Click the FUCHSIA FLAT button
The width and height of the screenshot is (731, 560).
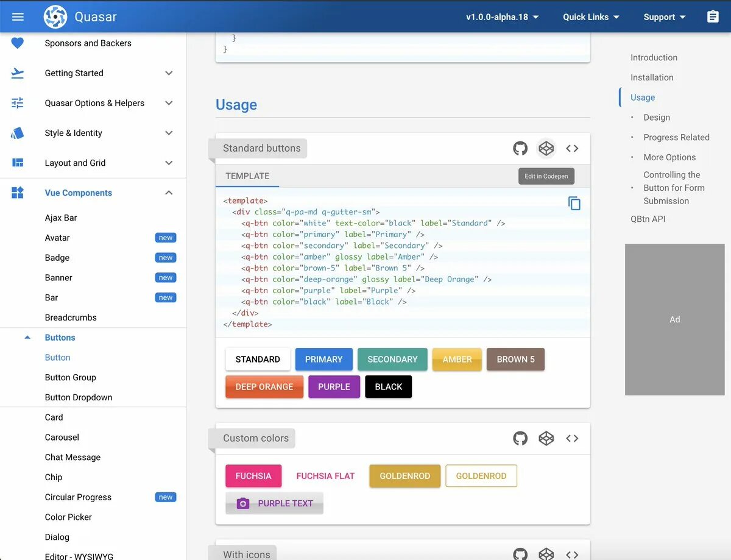coord(325,476)
